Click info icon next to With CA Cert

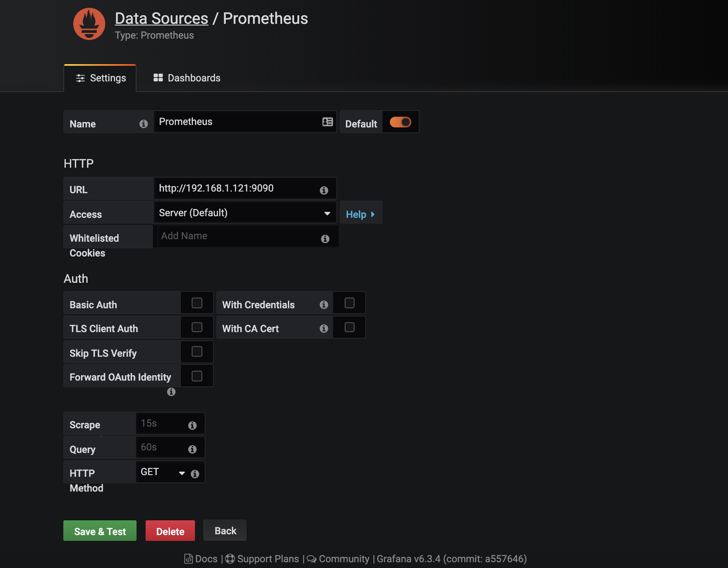[324, 328]
